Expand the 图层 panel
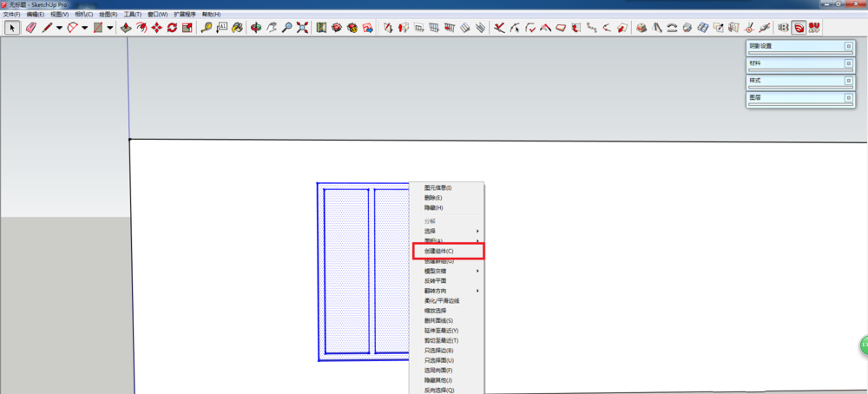Viewport: 868px width, 394px height. (849, 98)
